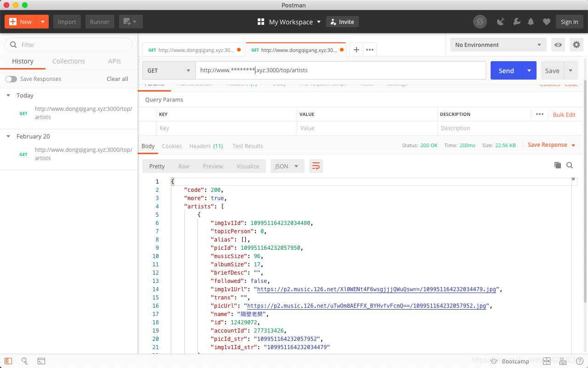
Task: Select the response Cookies tab
Action: click(x=172, y=146)
